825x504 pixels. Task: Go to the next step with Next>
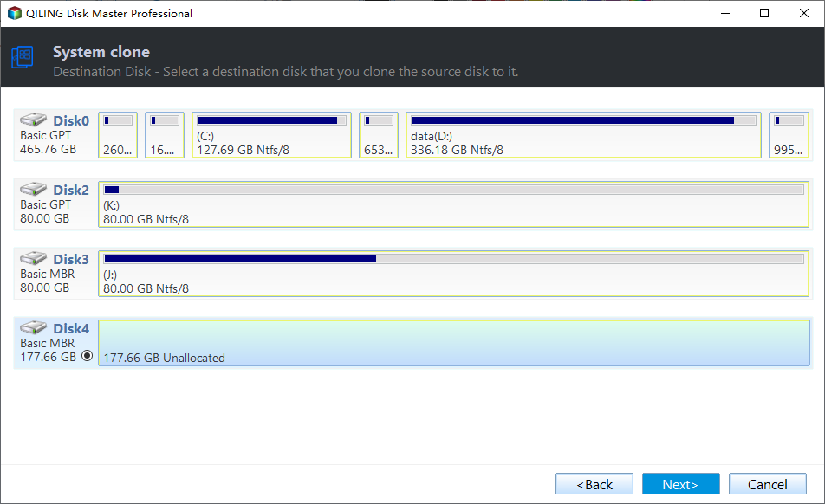[681, 484]
